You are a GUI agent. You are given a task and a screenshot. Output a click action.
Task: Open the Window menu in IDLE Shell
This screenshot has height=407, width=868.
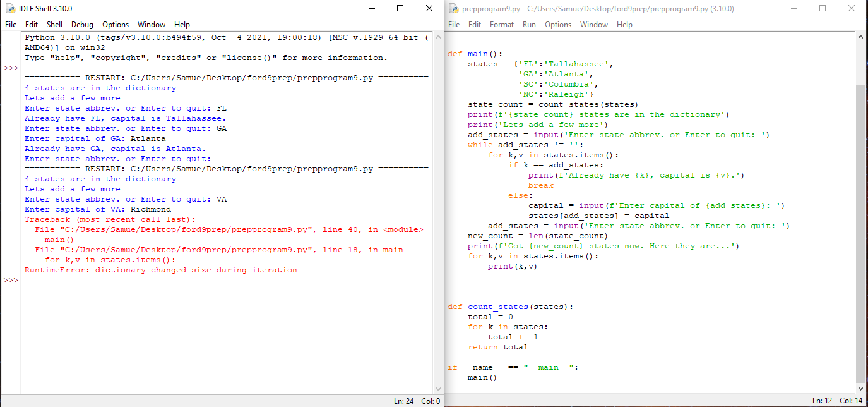point(152,25)
